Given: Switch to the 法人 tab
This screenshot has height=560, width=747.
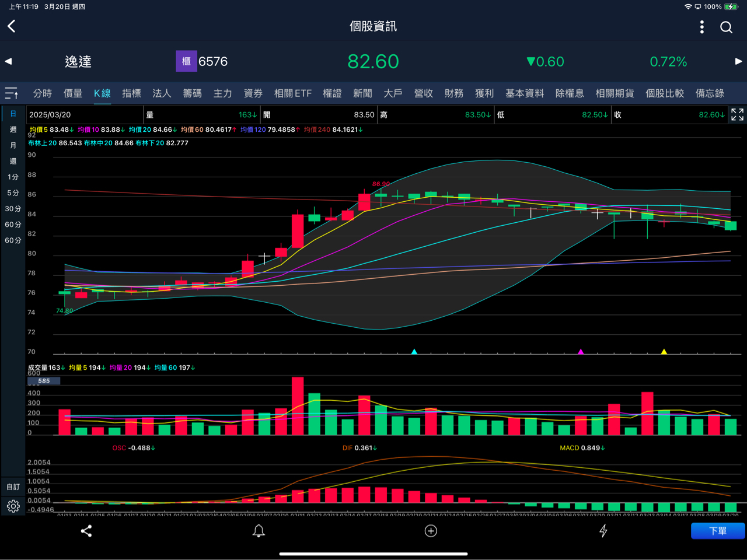Looking at the screenshot, I should [x=162, y=93].
